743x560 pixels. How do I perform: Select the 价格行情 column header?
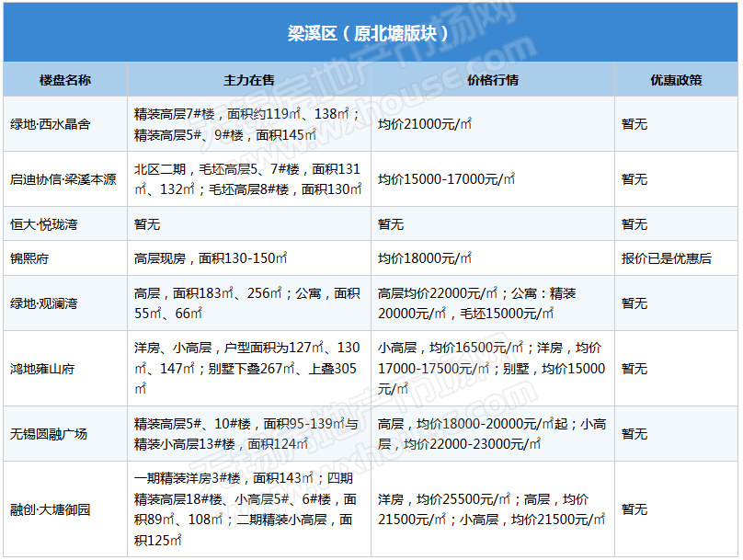tap(493, 80)
